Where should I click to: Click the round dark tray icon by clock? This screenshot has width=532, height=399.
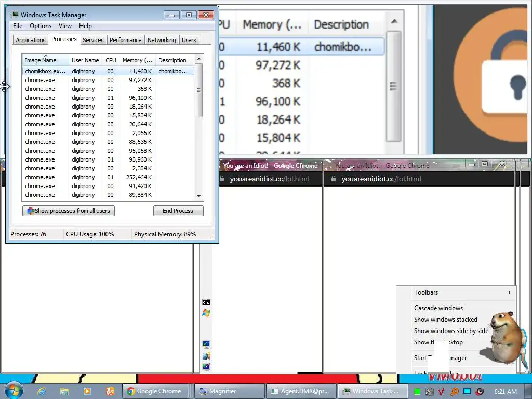[480, 392]
